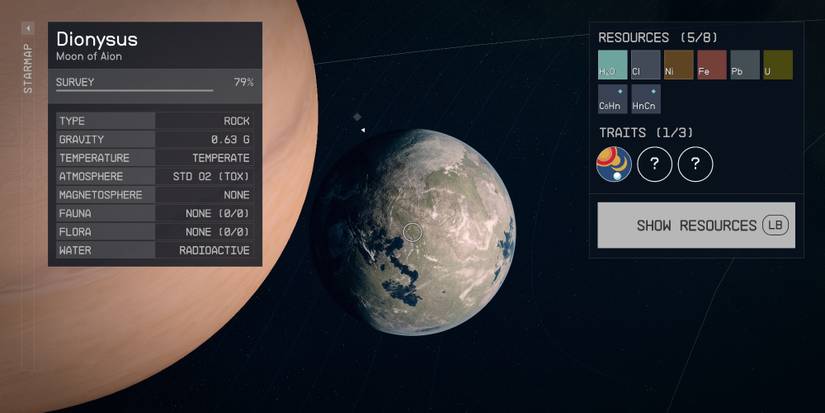The height and width of the screenshot is (413, 825).
Task: Select the Fe iron resource tile
Action: point(711,65)
